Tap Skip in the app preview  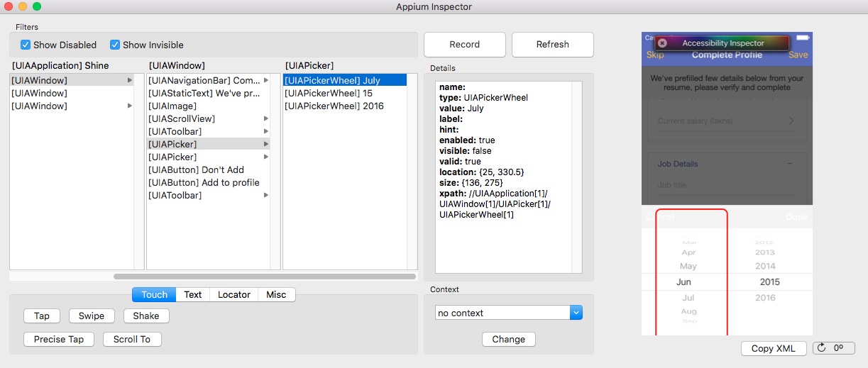point(655,55)
